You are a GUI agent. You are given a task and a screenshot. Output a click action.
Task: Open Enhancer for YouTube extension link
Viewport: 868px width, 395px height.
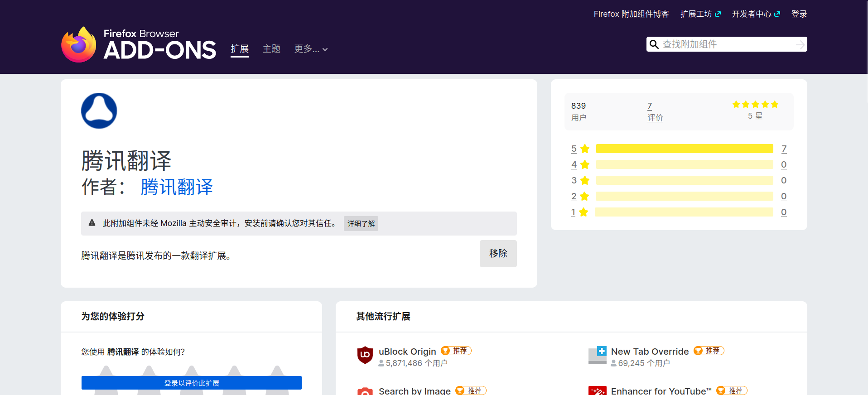coord(661,390)
